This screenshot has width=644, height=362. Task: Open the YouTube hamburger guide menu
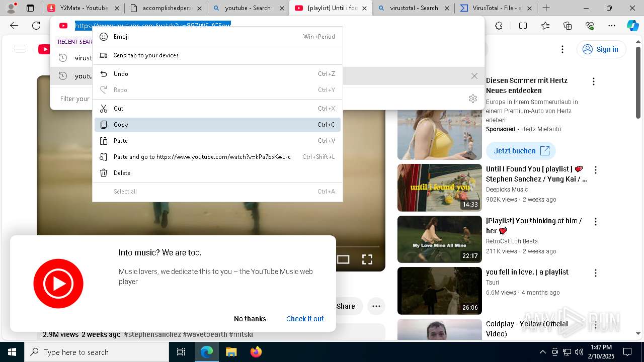coord(20,49)
